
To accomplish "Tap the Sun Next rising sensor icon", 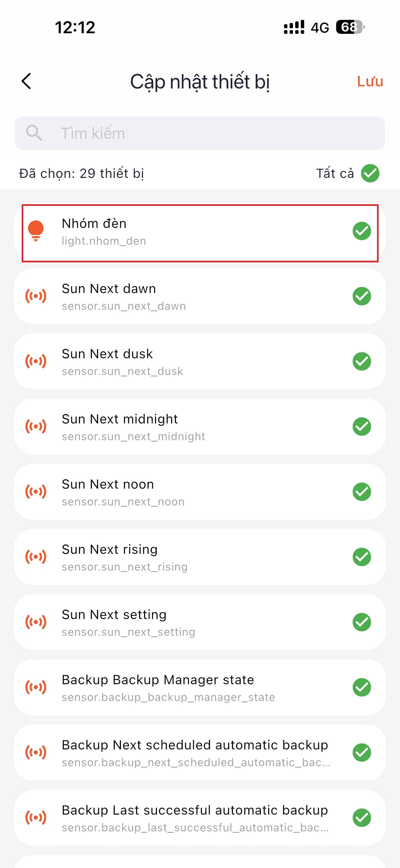I will (x=36, y=557).
